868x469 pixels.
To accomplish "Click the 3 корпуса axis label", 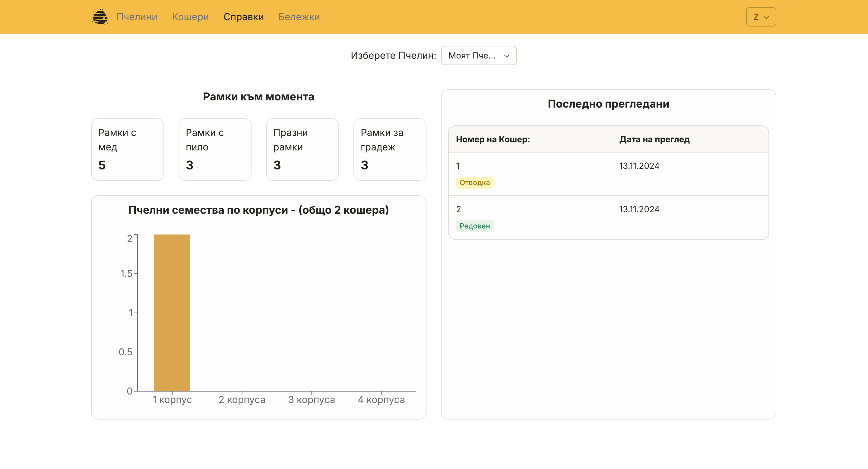I will (311, 399).
